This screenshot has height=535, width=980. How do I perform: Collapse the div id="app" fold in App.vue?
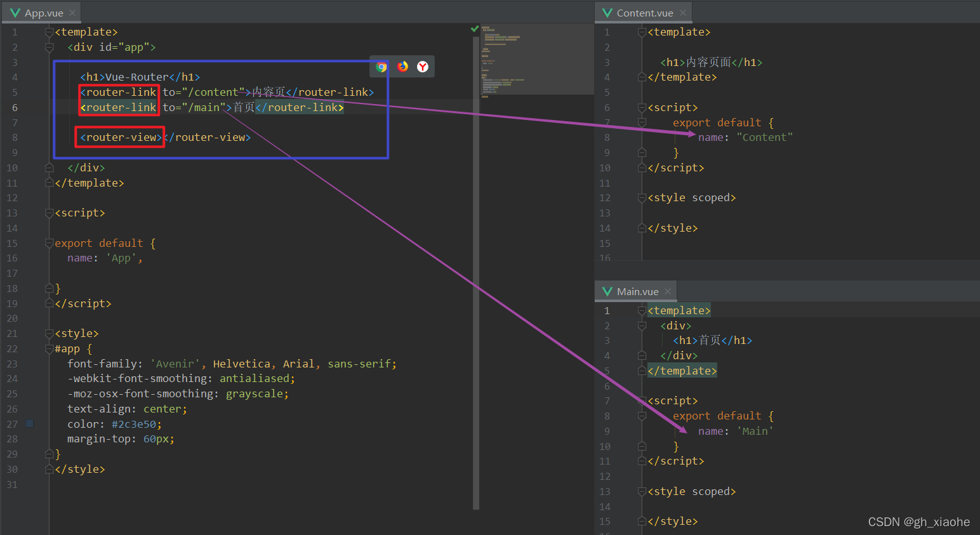tap(50, 47)
